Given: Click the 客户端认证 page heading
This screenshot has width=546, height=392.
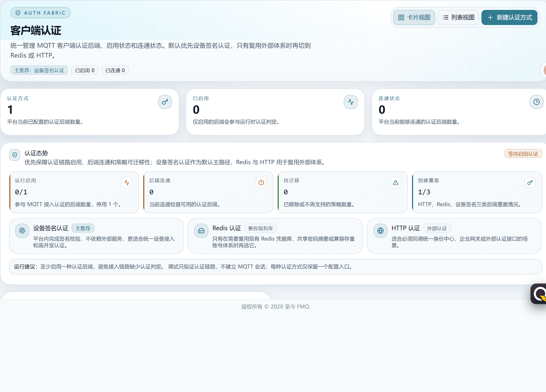Looking at the screenshot, I should click(x=36, y=31).
